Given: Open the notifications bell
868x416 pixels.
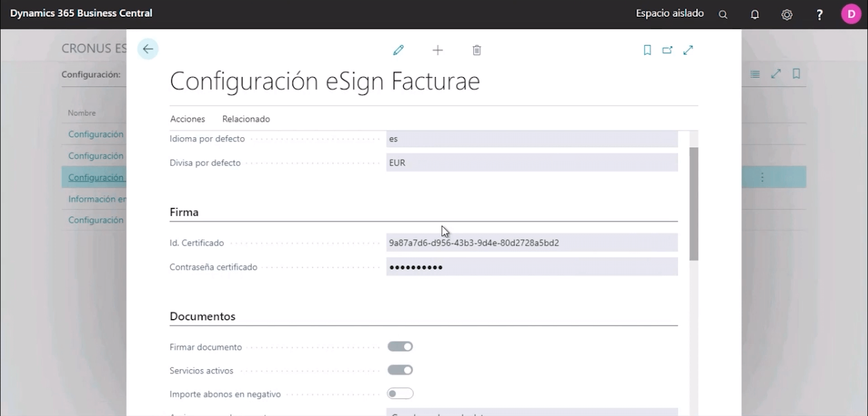Looking at the screenshot, I should 755,15.
